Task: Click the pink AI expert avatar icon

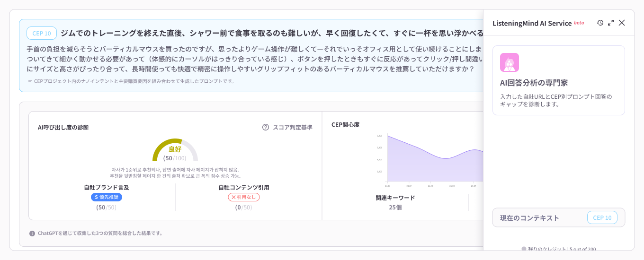Action: 510,62
